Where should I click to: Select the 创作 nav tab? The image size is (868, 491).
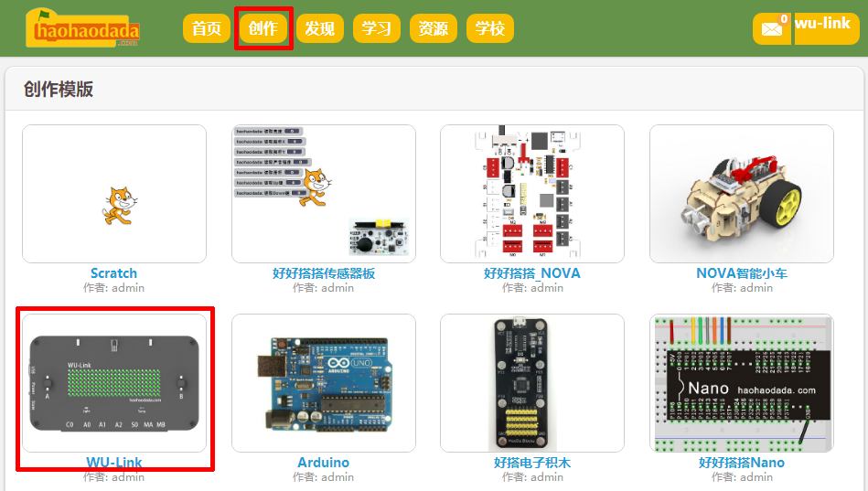[263, 28]
